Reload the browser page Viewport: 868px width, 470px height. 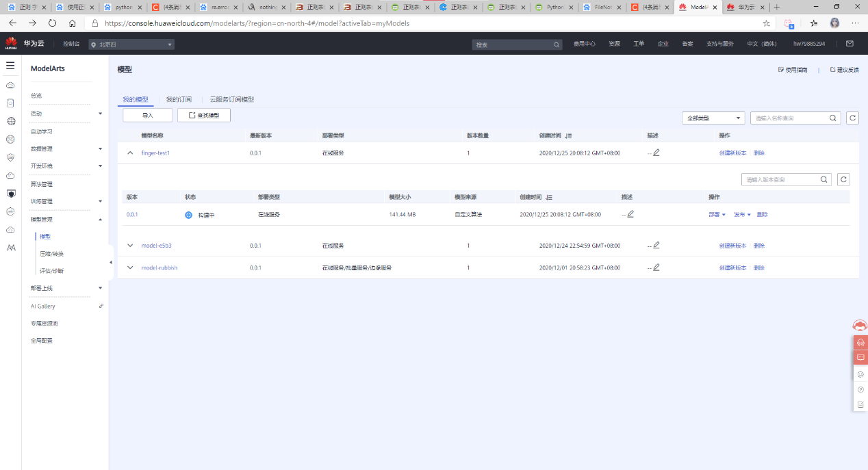52,23
